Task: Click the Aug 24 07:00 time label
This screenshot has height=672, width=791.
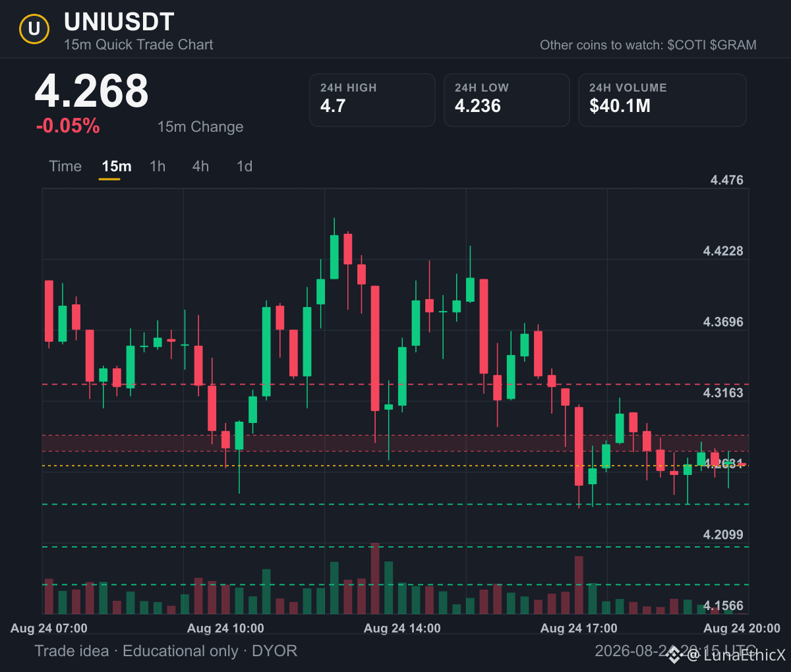Action: coord(49,629)
